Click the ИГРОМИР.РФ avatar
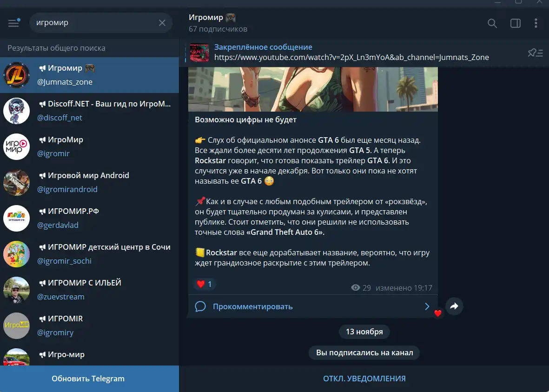The image size is (549, 392). tap(16, 218)
